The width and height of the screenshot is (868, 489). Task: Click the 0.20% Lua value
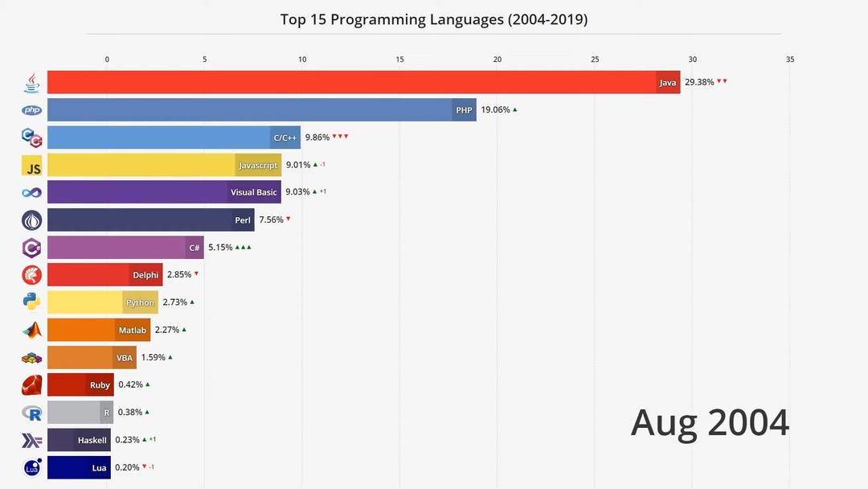127,467
